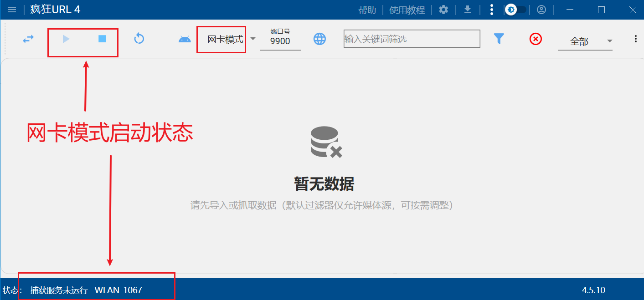Click the circular refresh/reset icon
644x300 pixels.
point(139,39)
